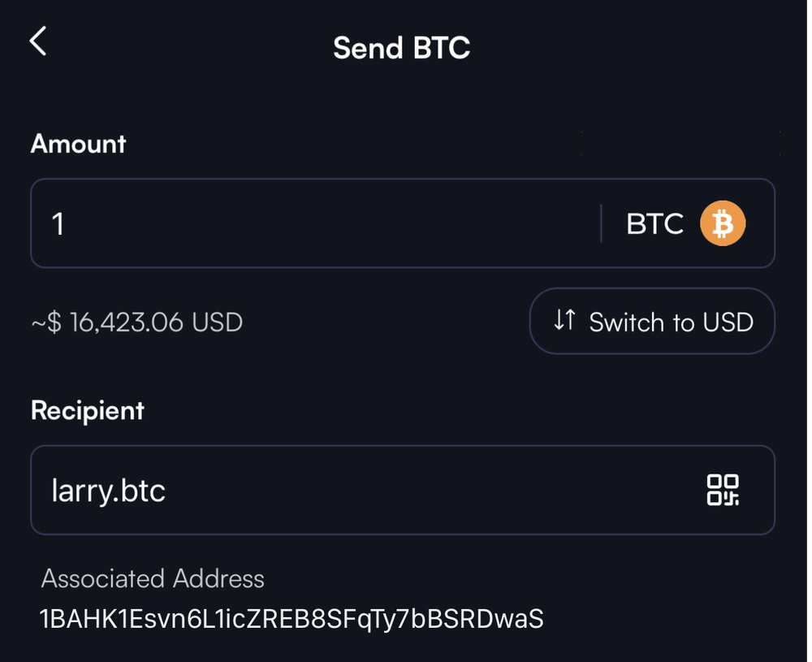Select the Send BTC screen title
The width and height of the screenshot is (812, 662).
pos(402,47)
